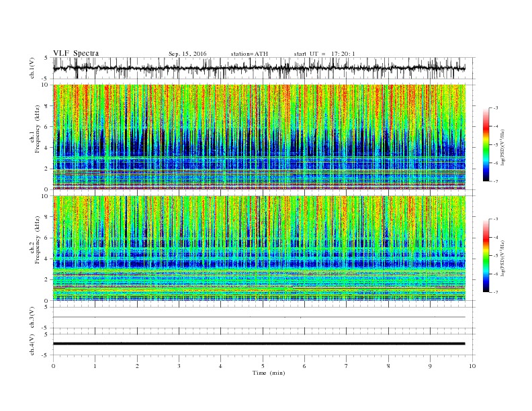
Task: Click the ch.2 spectrogram plot
Action: pyautogui.click(x=259, y=248)
